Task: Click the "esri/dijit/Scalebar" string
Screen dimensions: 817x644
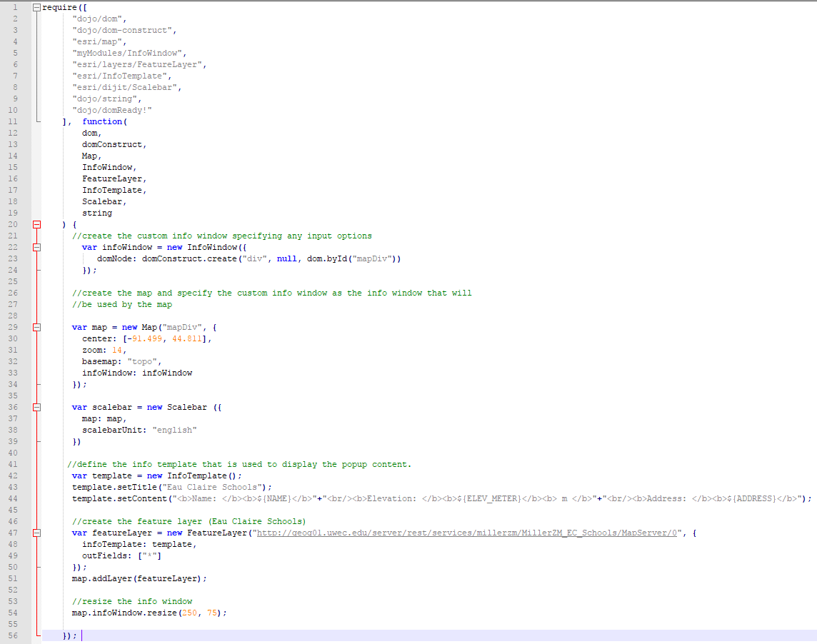Action: (x=126, y=88)
